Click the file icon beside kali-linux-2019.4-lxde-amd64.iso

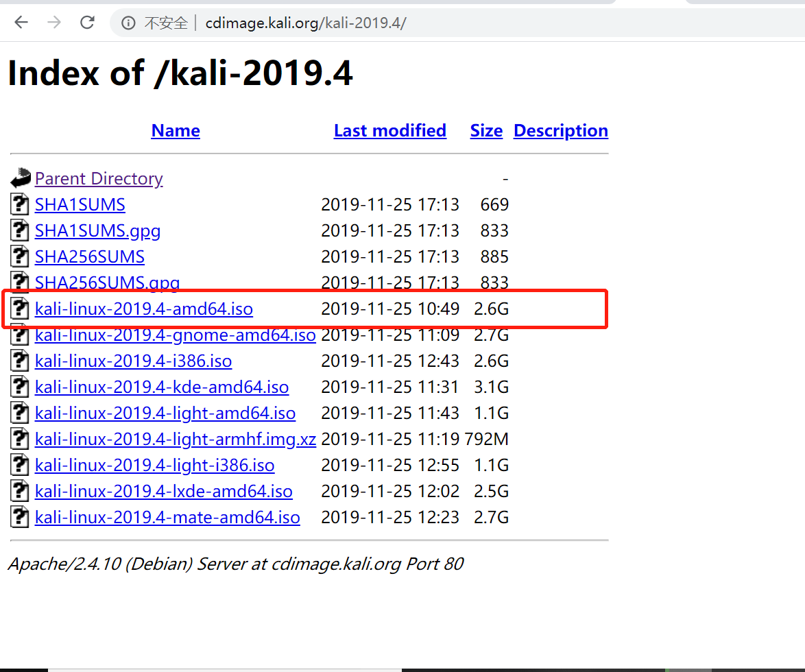tap(19, 491)
